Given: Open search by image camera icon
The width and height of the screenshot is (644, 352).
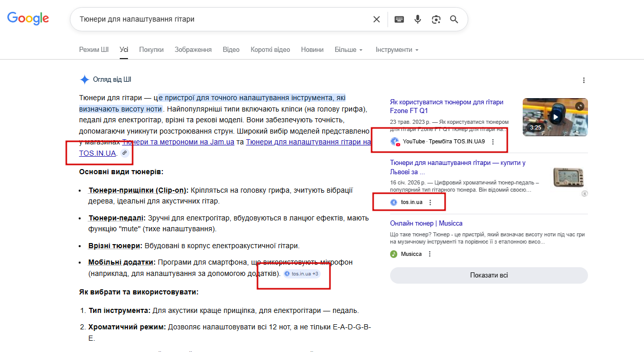Looking at the screenshot, I should pos(436,19).
